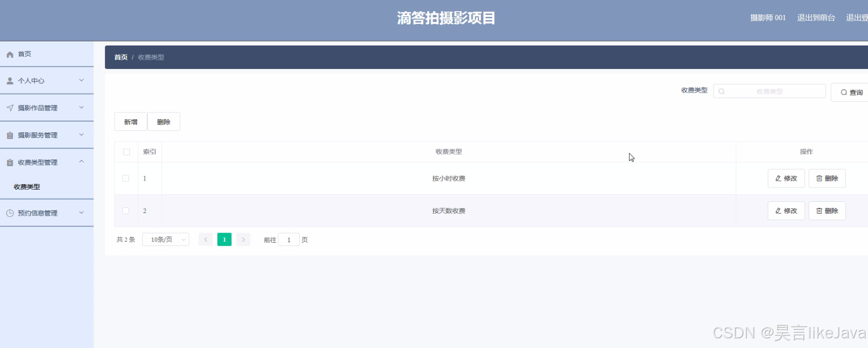Check the box for row 按小时收费
Image resolution: width=868 pixels, height=348 pixels.
[126, 178]
